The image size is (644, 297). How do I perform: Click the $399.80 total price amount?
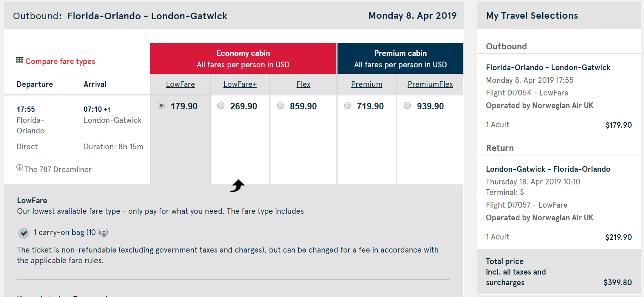(617, 282)
